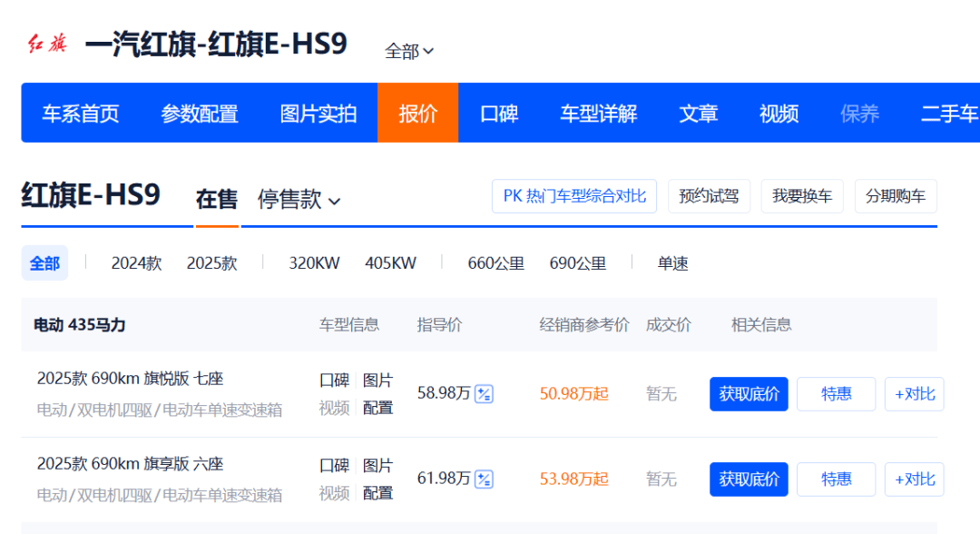Go to 参数配置 tab
Screen dimensions: 980x534
(x=200, y=114)
